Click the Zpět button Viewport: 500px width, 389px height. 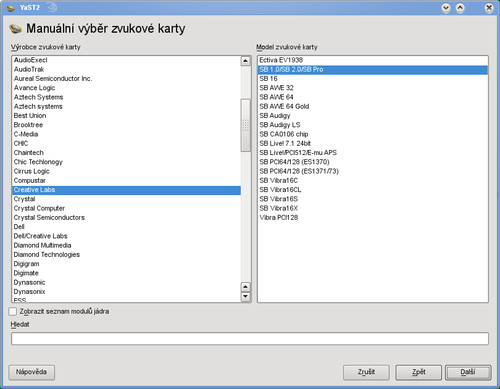click(419, 372)
